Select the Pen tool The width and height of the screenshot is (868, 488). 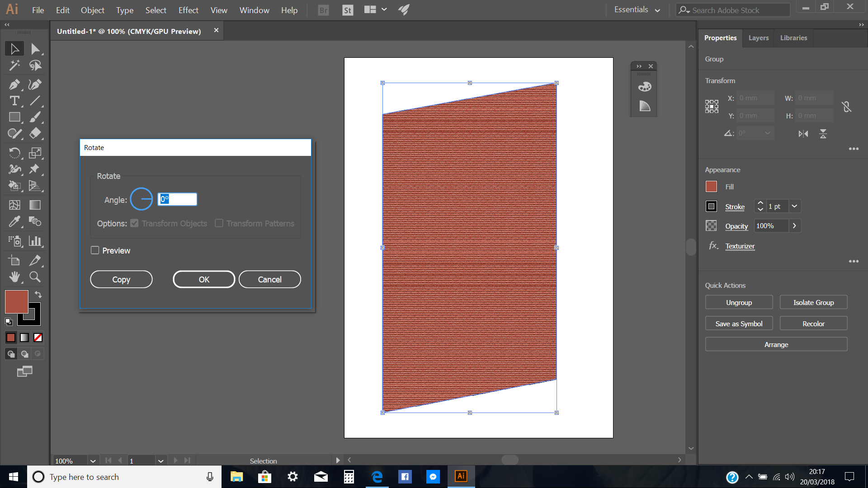click(x=14, y=84)
